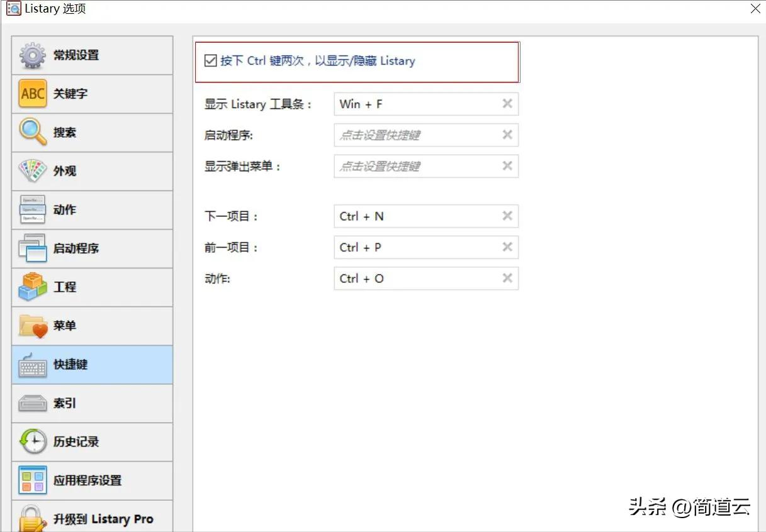This screenshot has height=532, width=766.
Task: Open the 常规设置 section
Action: pyautogui.click(x=92, y=55)
